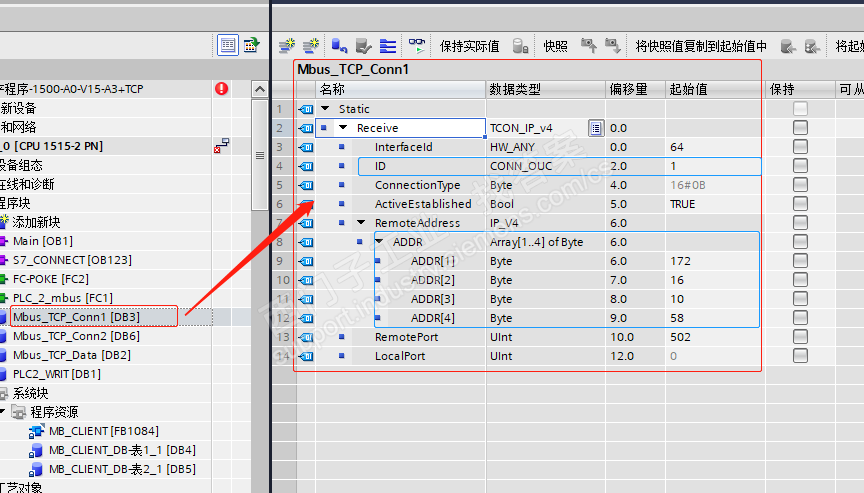Click the 保持实际值 button
The image size is (864, 493).
(470, 46)
